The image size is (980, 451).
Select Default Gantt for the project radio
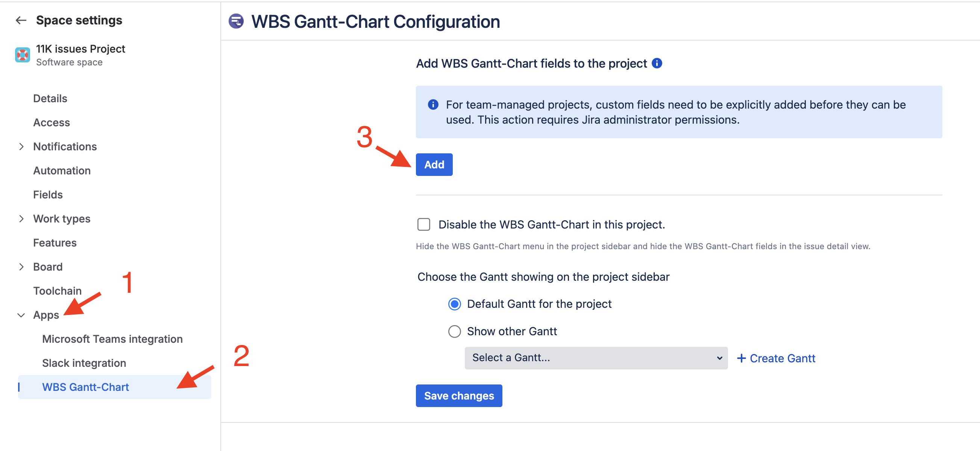(x=454, y=304)
